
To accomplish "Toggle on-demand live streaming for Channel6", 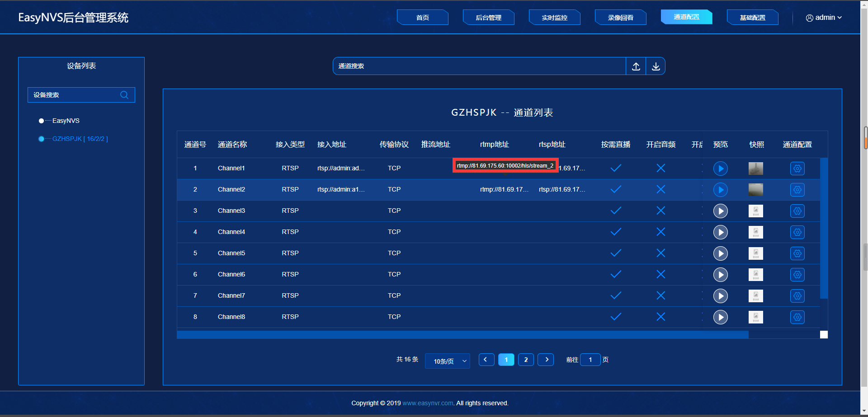I will tap(615, 274).
